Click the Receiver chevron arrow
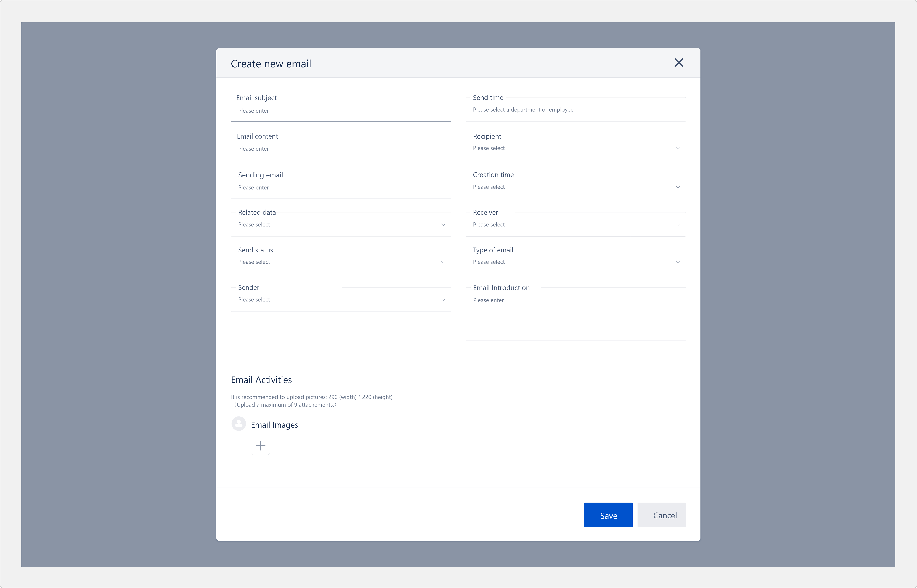This screenshot has width=917, height=588. (678, 225)
